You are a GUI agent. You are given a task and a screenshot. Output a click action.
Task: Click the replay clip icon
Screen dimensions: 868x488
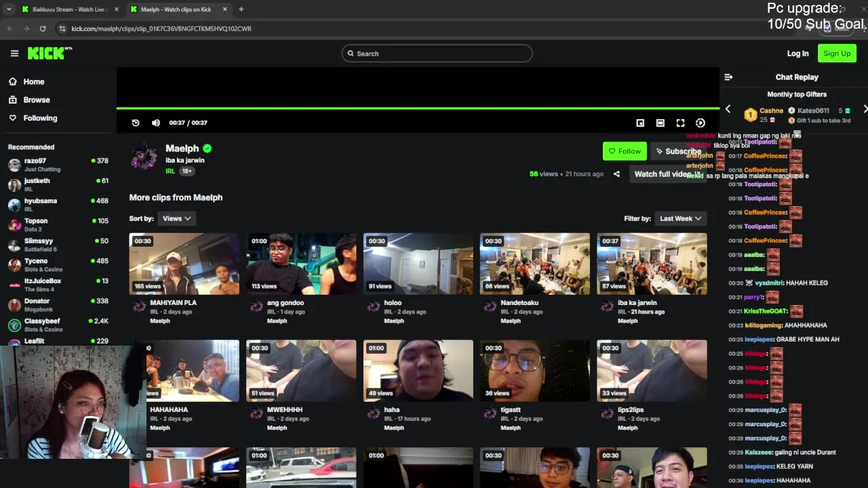[x=136, y=123]
